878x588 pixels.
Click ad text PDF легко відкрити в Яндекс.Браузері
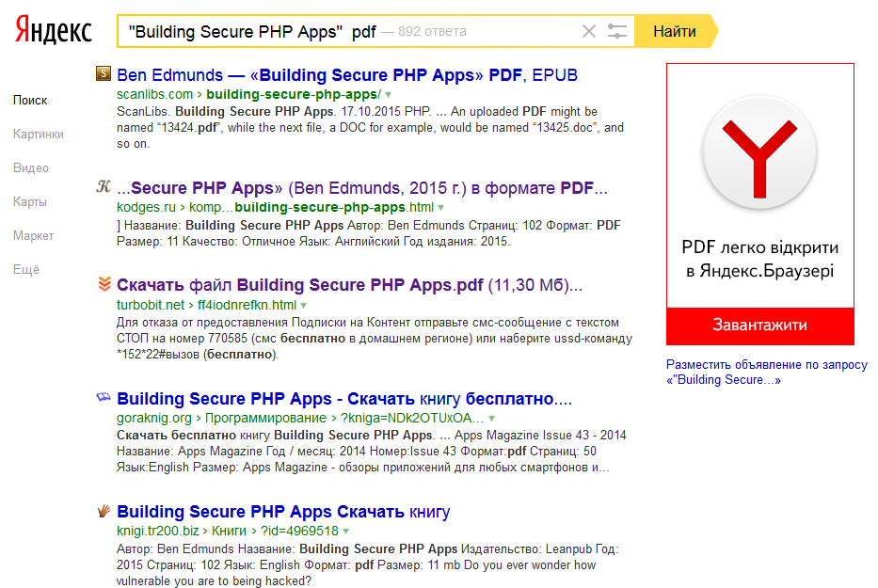[759, 259]
